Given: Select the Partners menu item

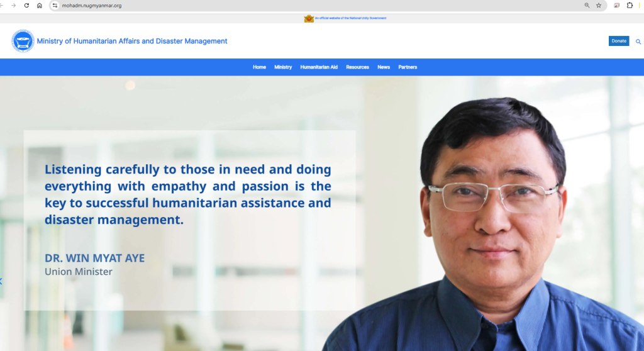Looking at the screenshot, I should click(x=408, y=67).
